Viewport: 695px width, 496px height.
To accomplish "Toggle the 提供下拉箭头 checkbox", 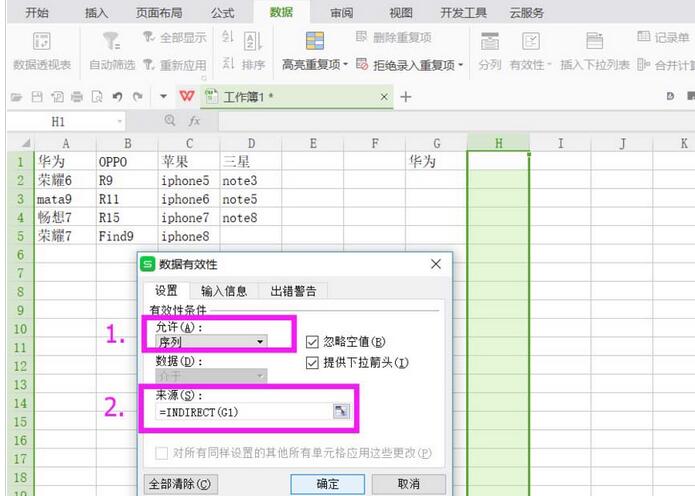I will pyautogui.click(x=312, y=363).
